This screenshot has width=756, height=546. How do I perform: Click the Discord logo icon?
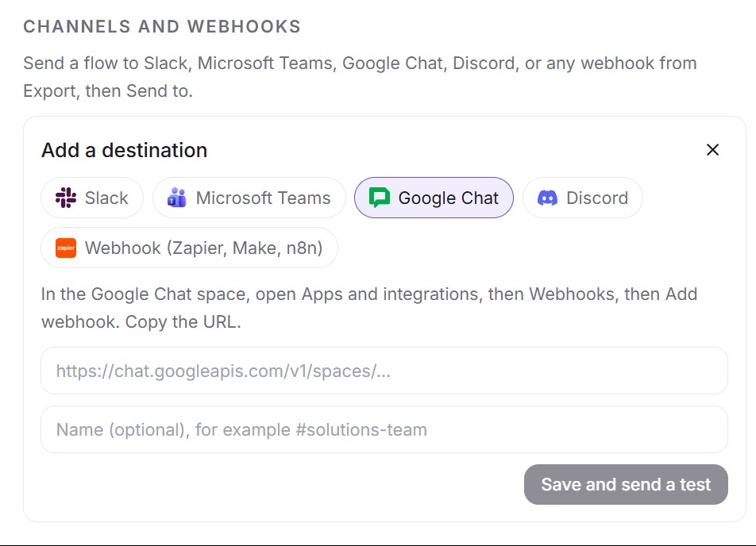pos(547,198)
